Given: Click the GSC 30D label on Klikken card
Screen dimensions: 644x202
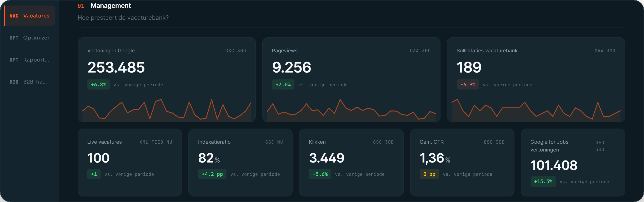Looking at the screenshot, I should (x=383, y=142).
